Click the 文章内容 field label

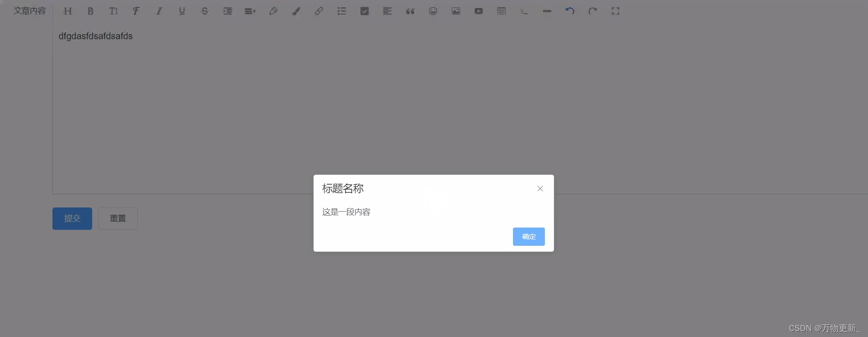point(30,11)
